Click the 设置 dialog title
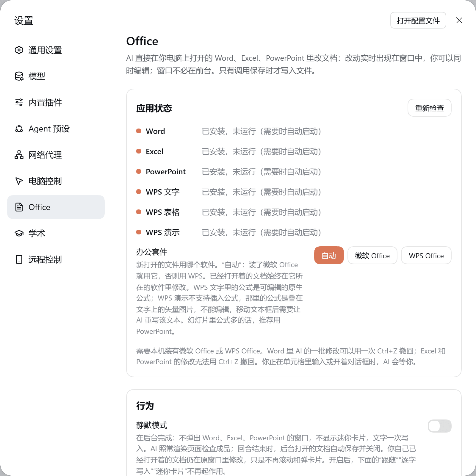Viewport: 476px width, 476px height. pos(24,21)
